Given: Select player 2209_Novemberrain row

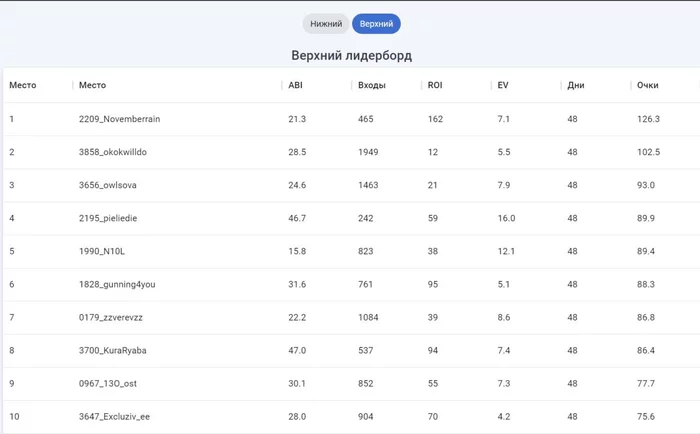Looking at the screenshot, I should pos(351,119).
